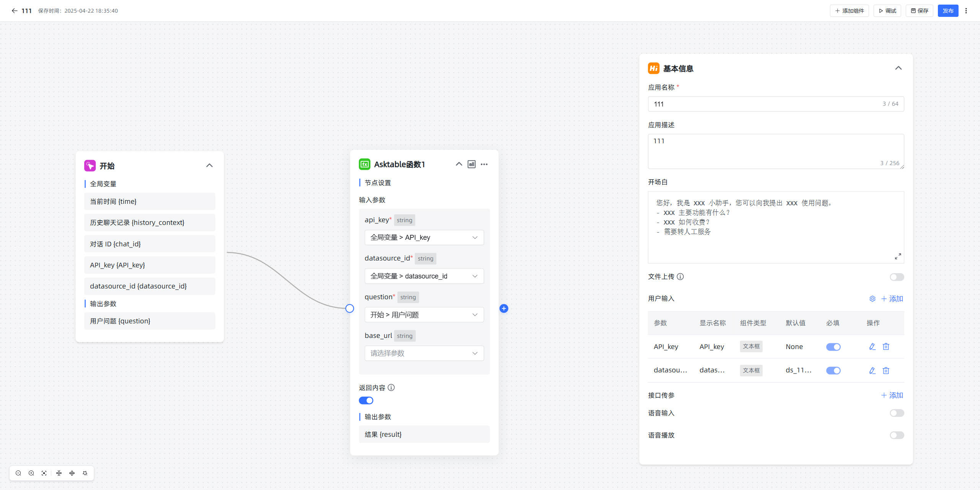Enable the 语音输入 switch
The width and height of the screenshot is (980, 490).
(x=897, y=413)
